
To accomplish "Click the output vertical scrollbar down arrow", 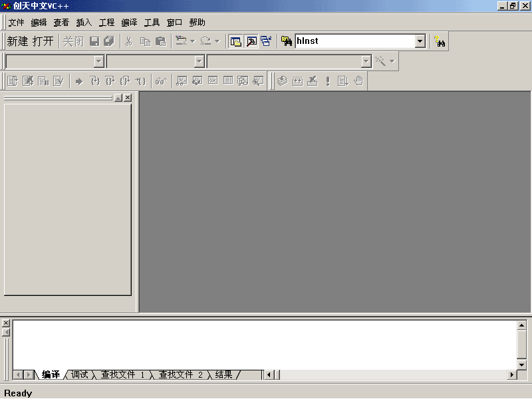I will (x=521, y=364).
